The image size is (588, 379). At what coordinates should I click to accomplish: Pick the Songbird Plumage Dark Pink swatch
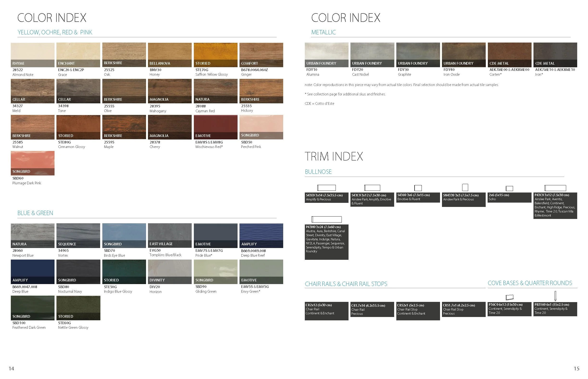point(32,163)
